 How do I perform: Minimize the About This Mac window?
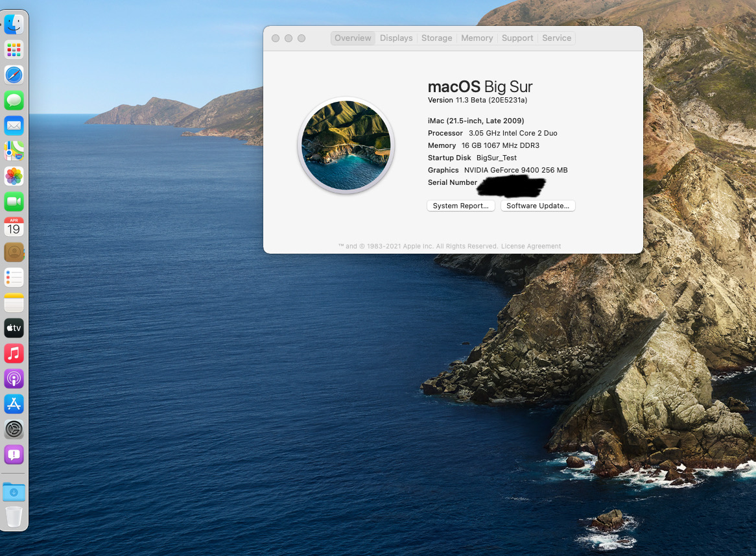pyautogui.click(x=289, y=38)
